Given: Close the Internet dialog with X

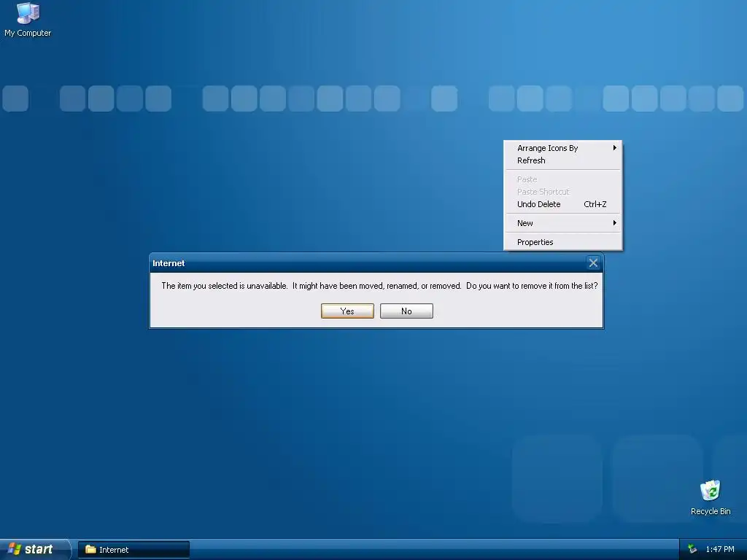Looking at the screenshot, I should click(x=593, y=262).
